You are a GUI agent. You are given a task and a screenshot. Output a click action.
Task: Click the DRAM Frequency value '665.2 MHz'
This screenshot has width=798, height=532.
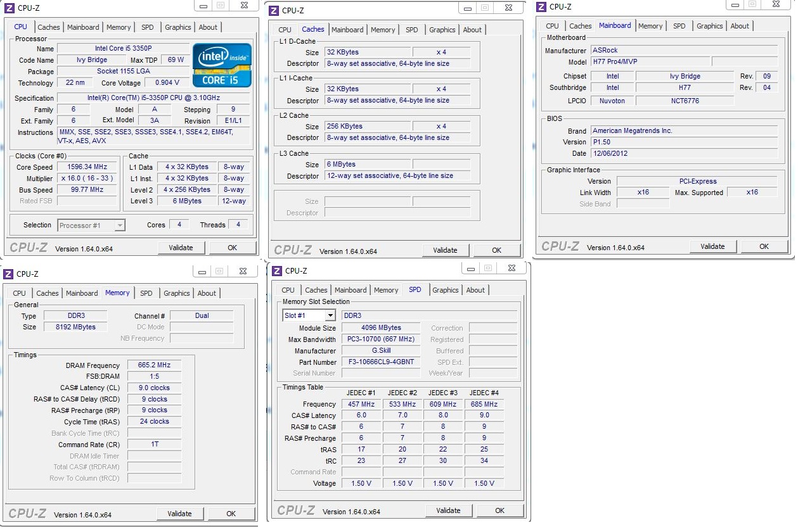pyautogui.click(x=154, y=365)
